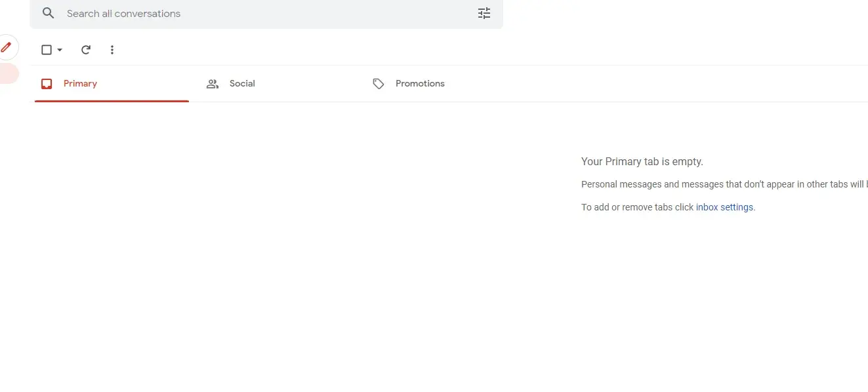Follow the inbox settings link
The width and height of the screenshot is (868, 392).
pos(724,207)
